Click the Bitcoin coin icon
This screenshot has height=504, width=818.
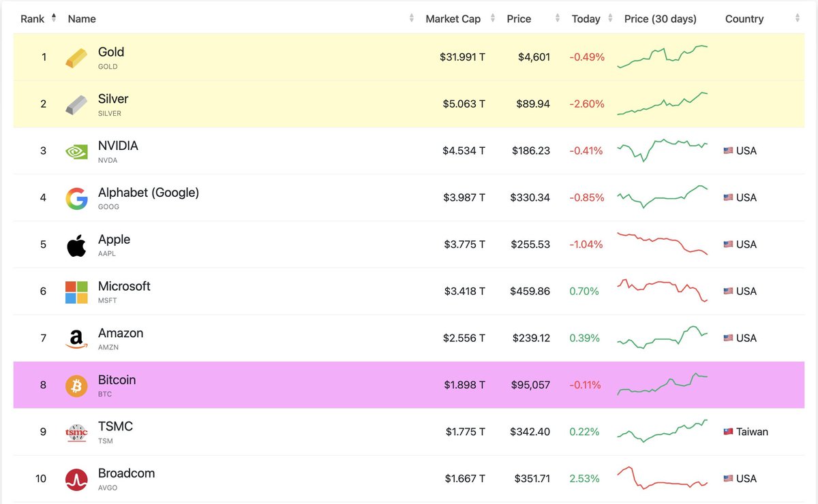pos(76,384)
